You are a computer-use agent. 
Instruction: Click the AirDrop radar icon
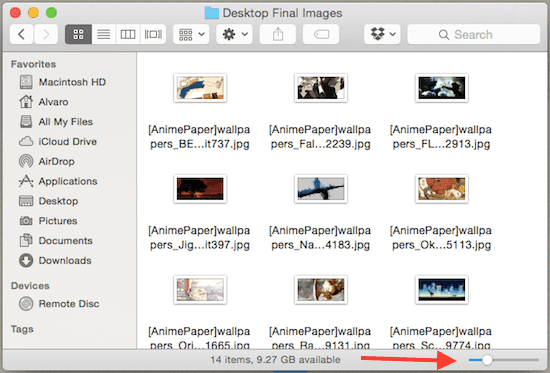[x=26, y=161]
